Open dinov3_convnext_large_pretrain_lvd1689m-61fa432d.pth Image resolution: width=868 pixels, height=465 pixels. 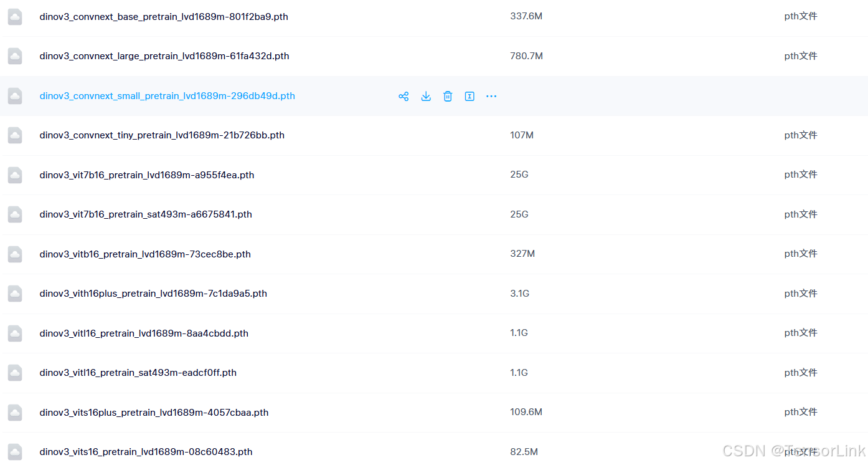[x=164, y=56]
